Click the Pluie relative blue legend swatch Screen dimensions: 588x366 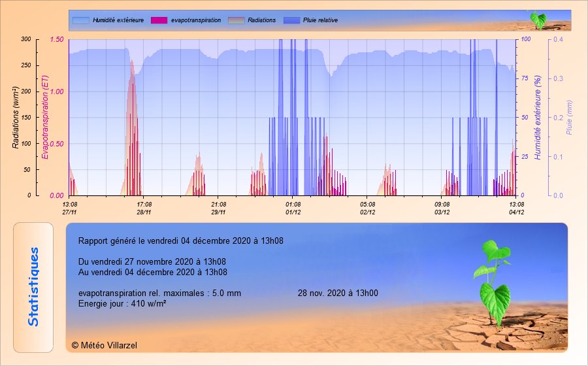click(x=292, y=20)
